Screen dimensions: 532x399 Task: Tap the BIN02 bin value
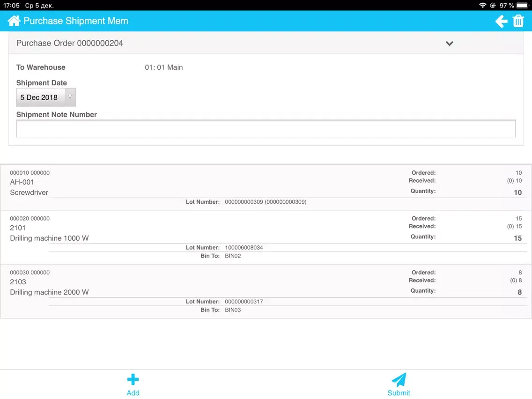[x=233, y=256]
